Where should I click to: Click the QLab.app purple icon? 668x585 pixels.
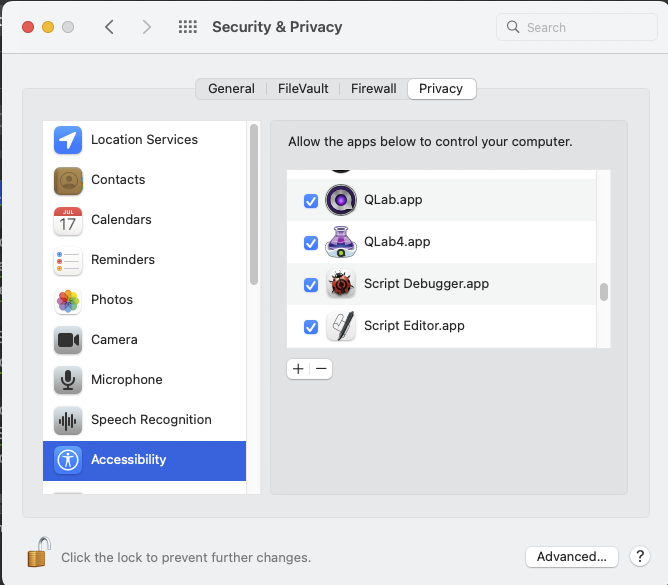click(x=341, y=200)
